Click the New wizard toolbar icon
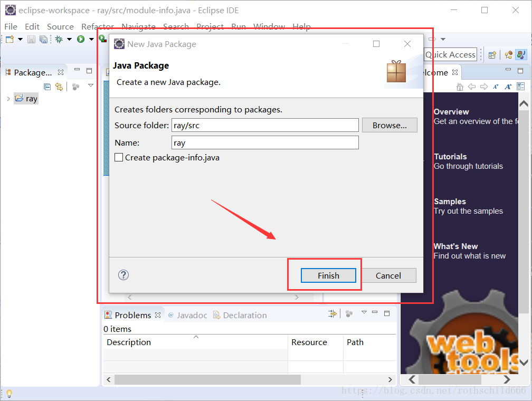 9,40
